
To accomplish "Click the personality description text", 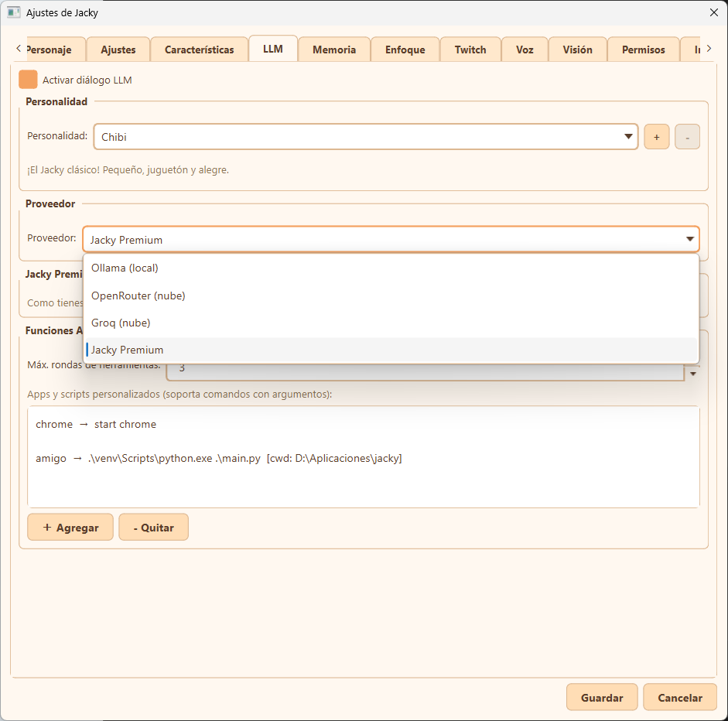I will pos(128,170).
